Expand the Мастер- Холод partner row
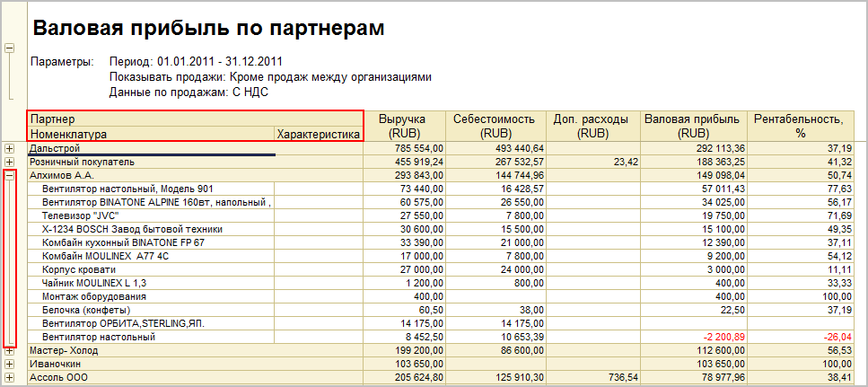This screenshot has height=387, width=868. [x=10, y=350]
